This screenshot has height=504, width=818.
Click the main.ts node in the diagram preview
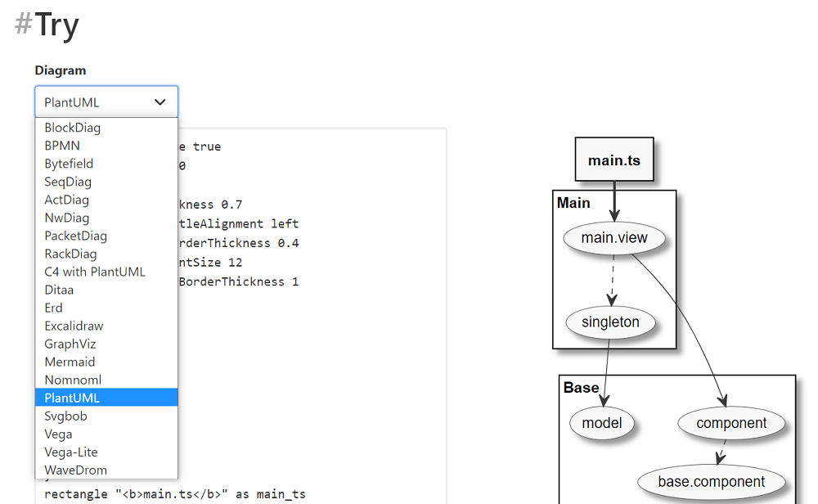(614, 159)
